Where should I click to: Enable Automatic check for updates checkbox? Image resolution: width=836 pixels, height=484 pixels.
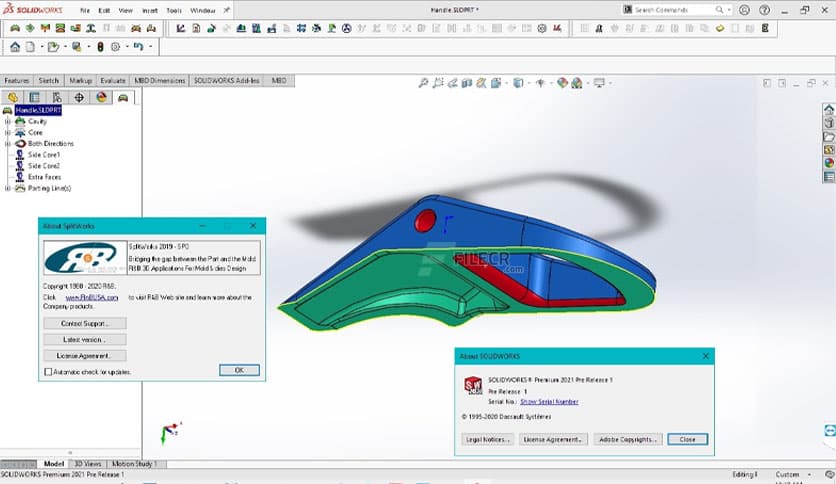48,372
